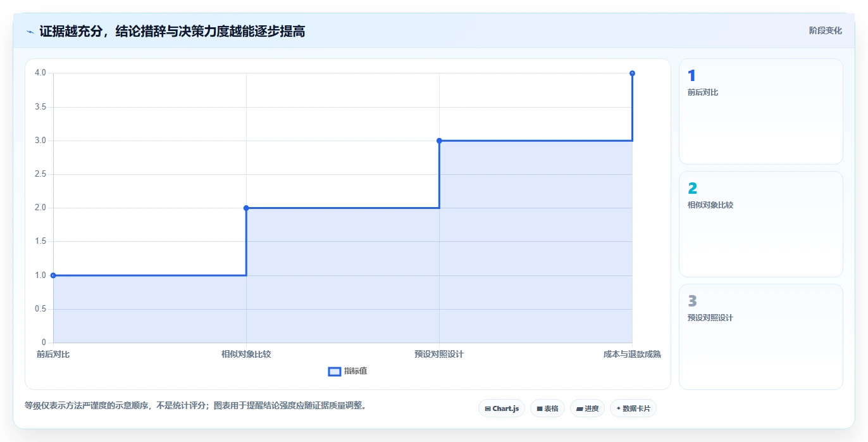Click x-axis label 前后对比
Screen dimensions: 868x442
[53, 354]
